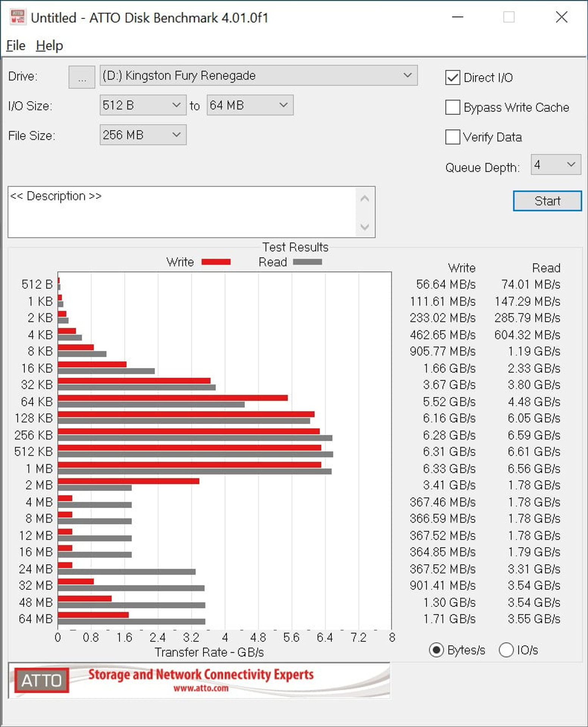Click the 3.55 GB/s read value
The image size is (588, 727).
[534, 619]
